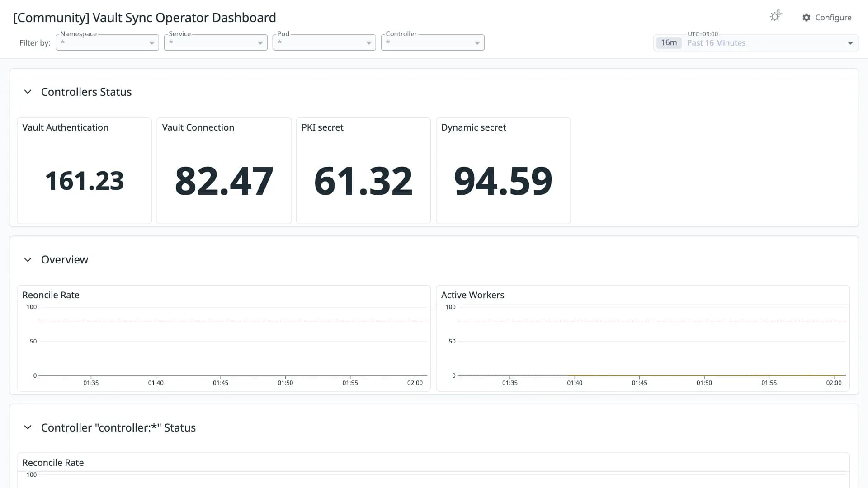Click the 16m time badge
Viewport: 868px width, 488px height.
669,43
